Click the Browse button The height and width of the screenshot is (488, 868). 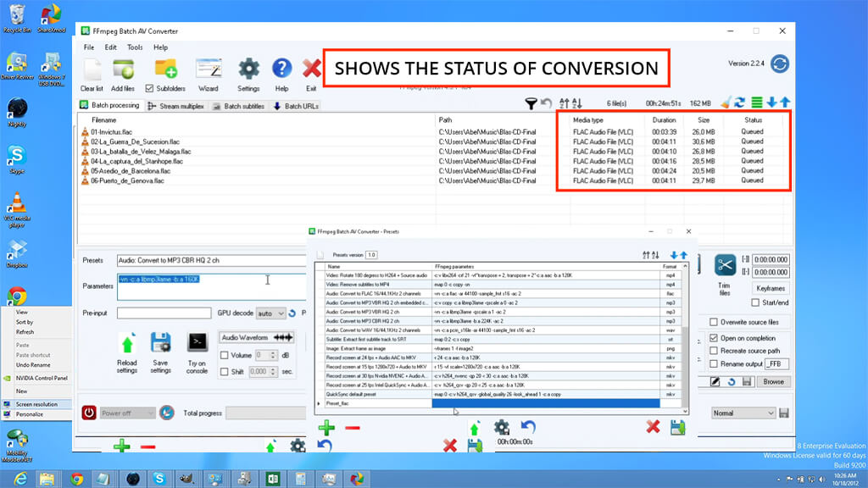(773, 382)
